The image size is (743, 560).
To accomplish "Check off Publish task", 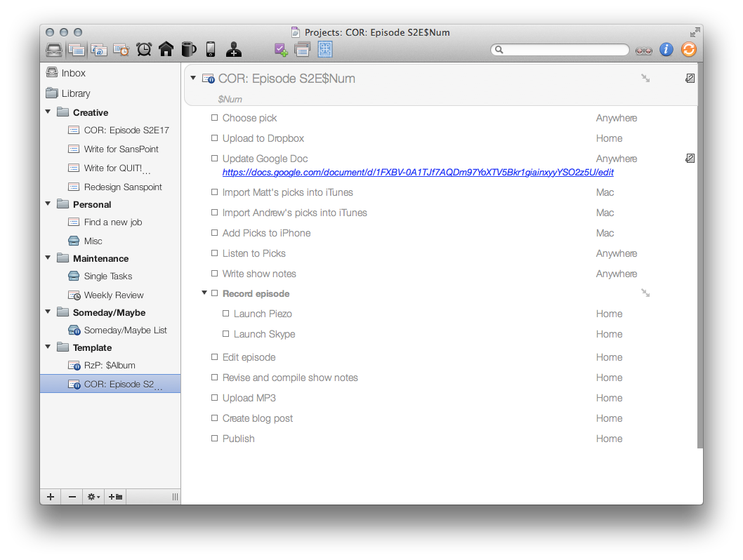I will (x=215, y=439).
